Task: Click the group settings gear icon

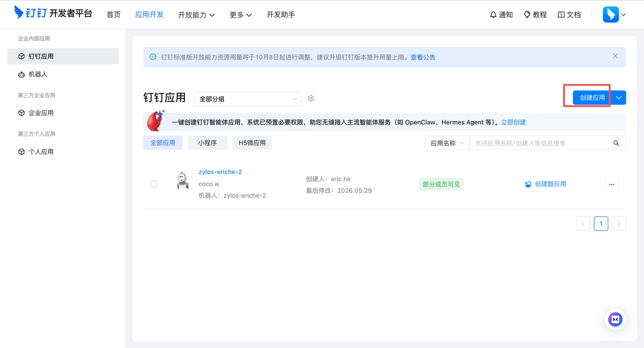Action: tap(311, 99)
